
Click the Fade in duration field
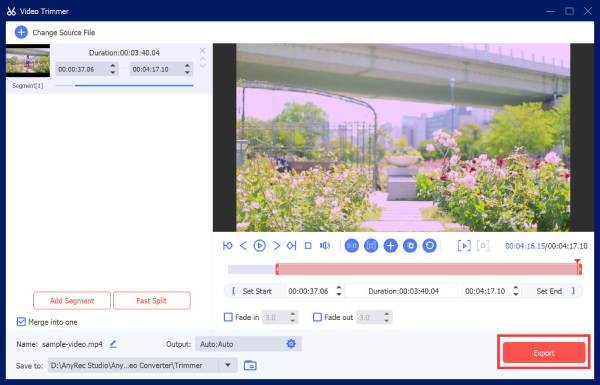pyautogui.click(x=280, y=317)
